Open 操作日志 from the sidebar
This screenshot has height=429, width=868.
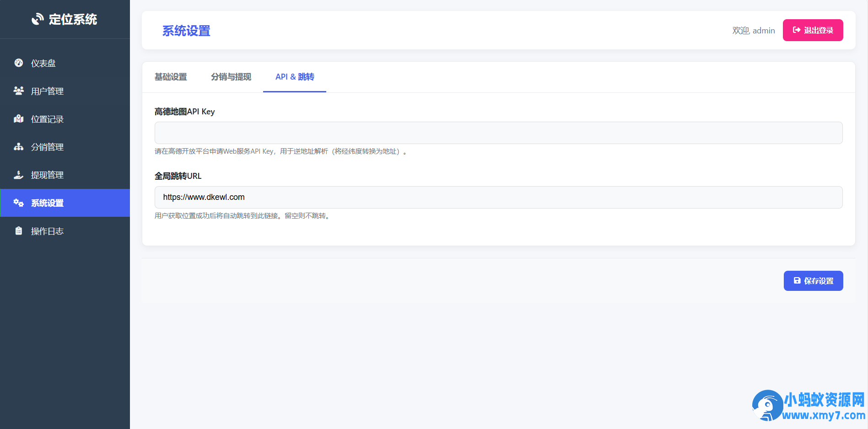(47, 231)
